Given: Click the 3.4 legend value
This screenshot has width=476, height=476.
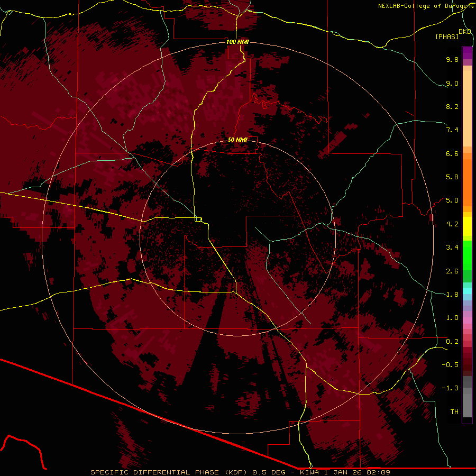Looking at the screenshot, I should [x=452, y=248].
